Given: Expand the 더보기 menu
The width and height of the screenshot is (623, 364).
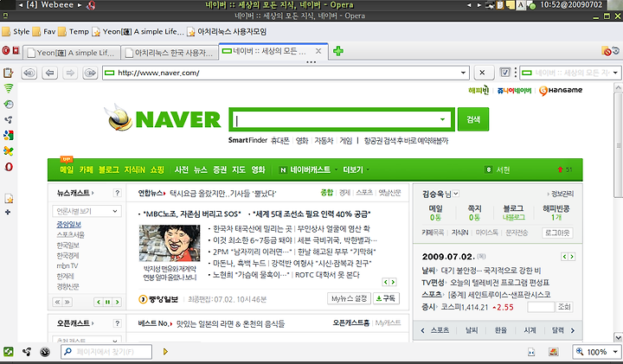Looking at the screenshot, I should point(356,169).
